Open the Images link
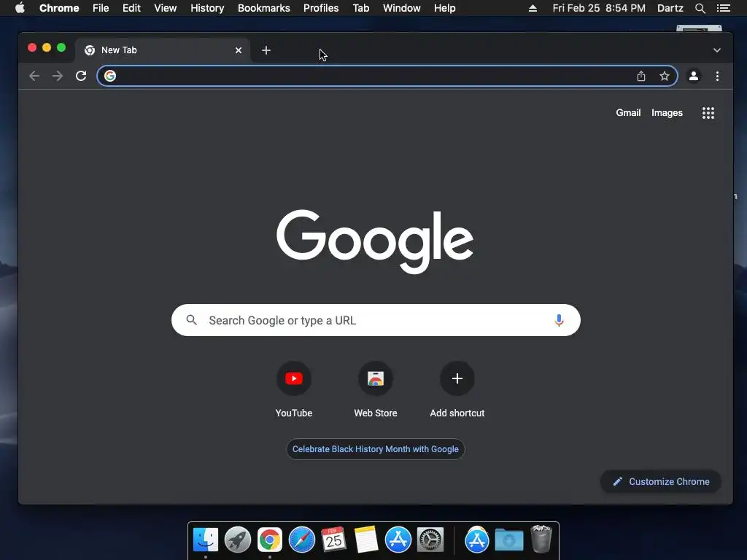Viewport: 747px width, 560px height. [667, 113]
